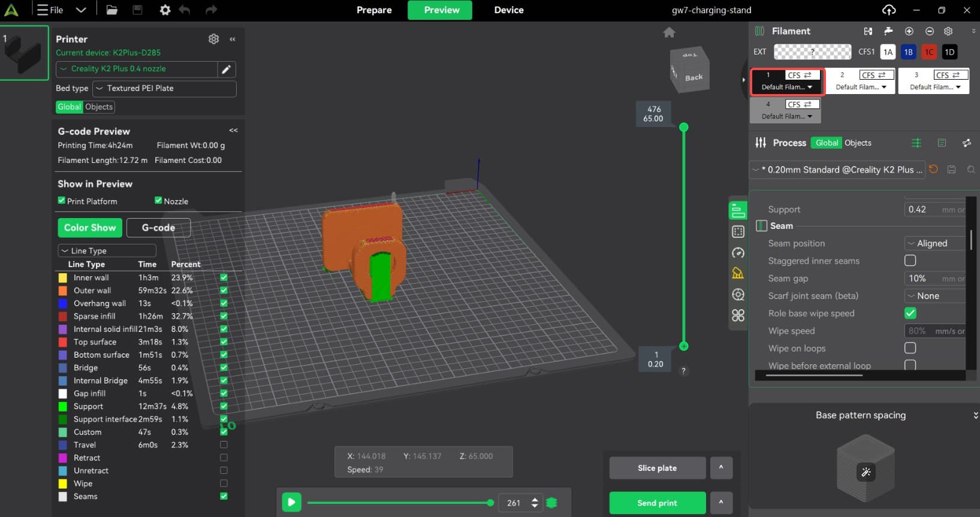Select CFS slot 1B blue swatch

click(908, 52)
